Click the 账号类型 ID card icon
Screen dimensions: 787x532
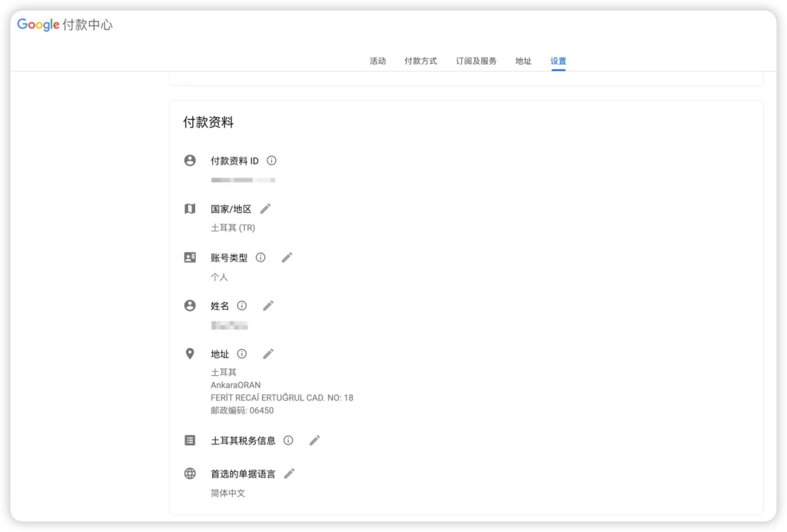(x=190, y=258)
